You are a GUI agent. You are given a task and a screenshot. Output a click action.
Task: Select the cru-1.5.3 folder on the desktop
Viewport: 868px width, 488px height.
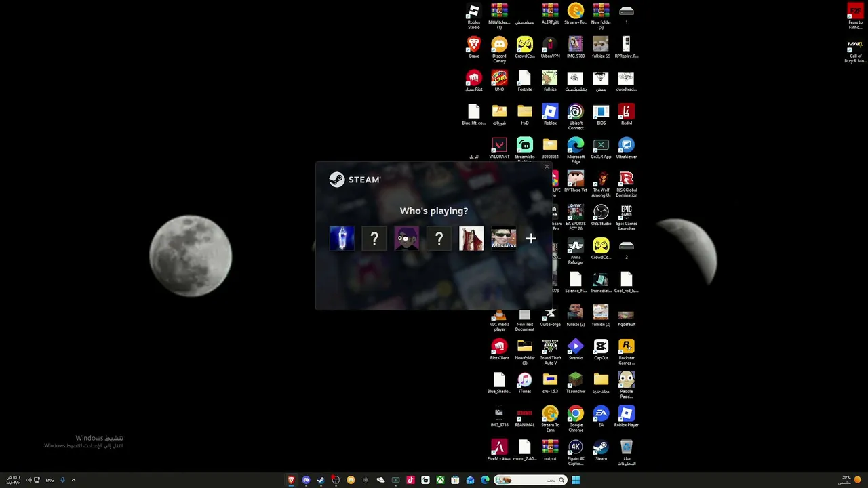pyautogui.click(x=550, y=383)
